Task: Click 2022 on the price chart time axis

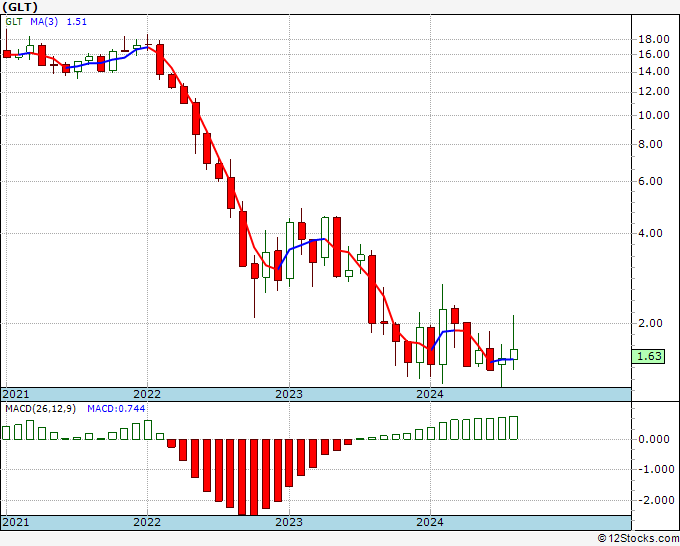Action: point(147,394)
